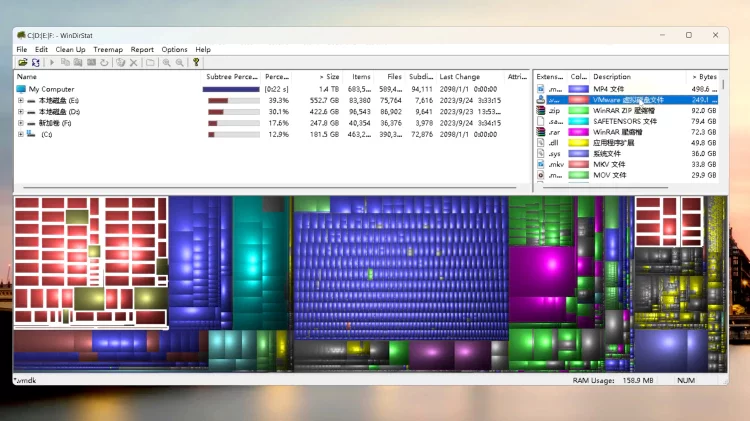
Task: Open the Clean Up menu
Action: point(70,49)
